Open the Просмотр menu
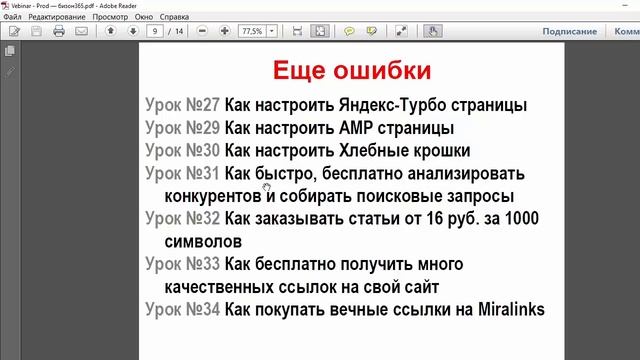This screenshot has width=640, height=360. click(x=110, y=17)
